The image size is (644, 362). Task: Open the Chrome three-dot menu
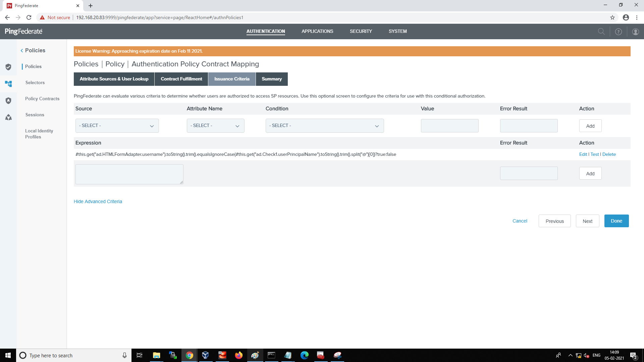637,17
